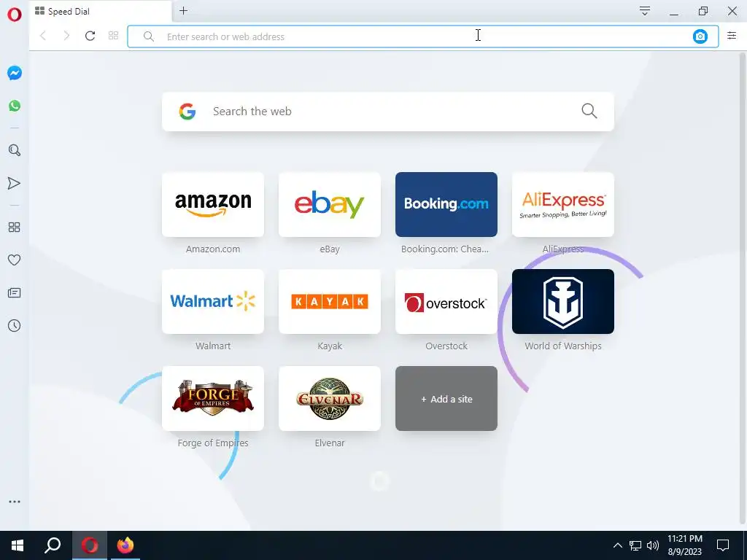
Task: Open WhatsApp in the sidebar
Action: 15,106
